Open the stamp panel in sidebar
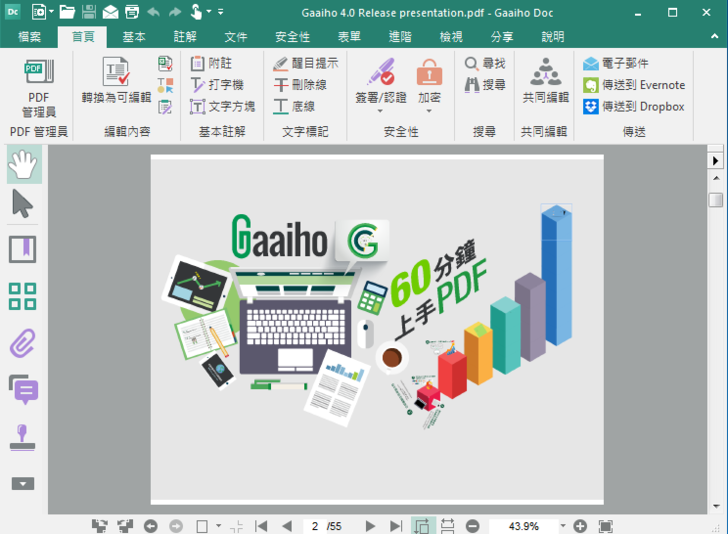The width and height of the screenshot is (728, 534). 23,437
